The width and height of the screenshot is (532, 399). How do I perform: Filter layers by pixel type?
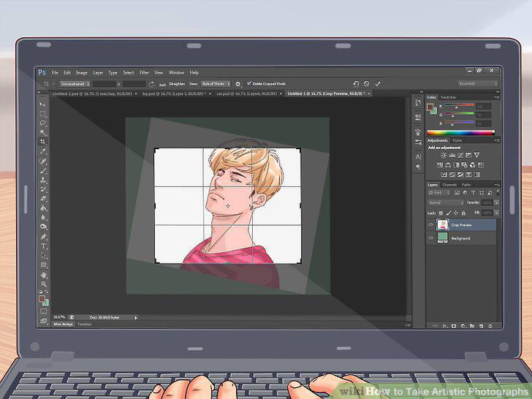457,193
